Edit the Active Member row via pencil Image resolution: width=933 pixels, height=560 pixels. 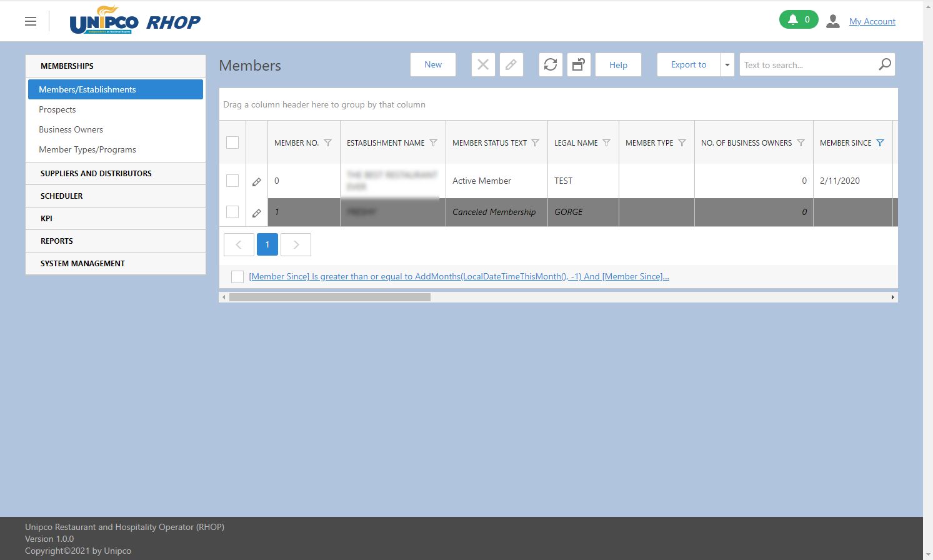[257, 182]
